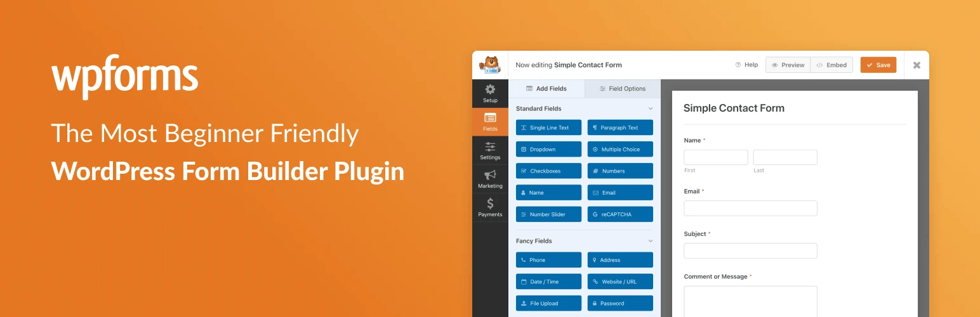The height and width of the screenshot is (317, 980).
Task: Click the WPForms bear mascot logo
Action: coord(490,65)
